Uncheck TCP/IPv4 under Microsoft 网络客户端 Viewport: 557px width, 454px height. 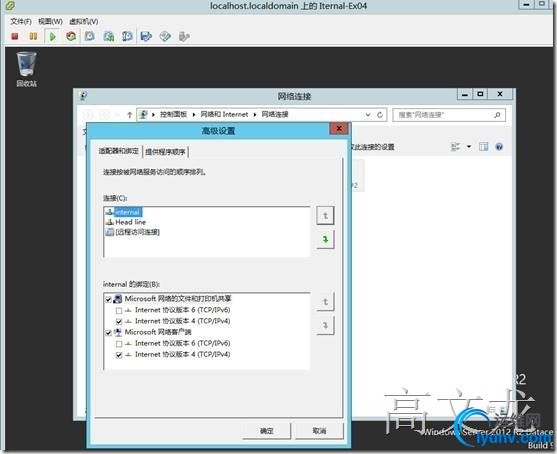[119, 355]
